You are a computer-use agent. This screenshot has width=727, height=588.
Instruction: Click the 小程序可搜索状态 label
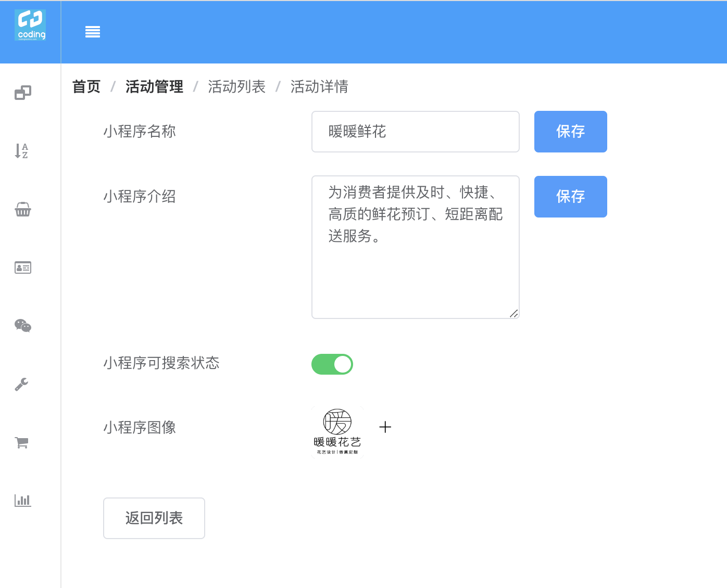(x=161, y=363)
